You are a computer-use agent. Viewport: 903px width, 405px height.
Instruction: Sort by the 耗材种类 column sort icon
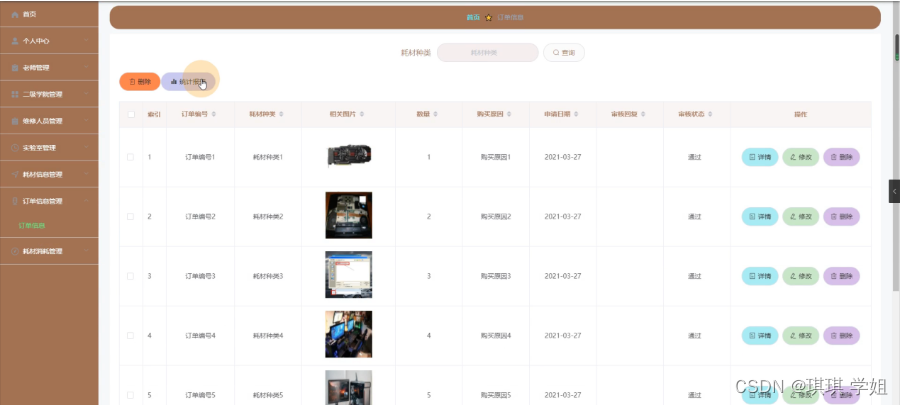[x=281, y=114]
